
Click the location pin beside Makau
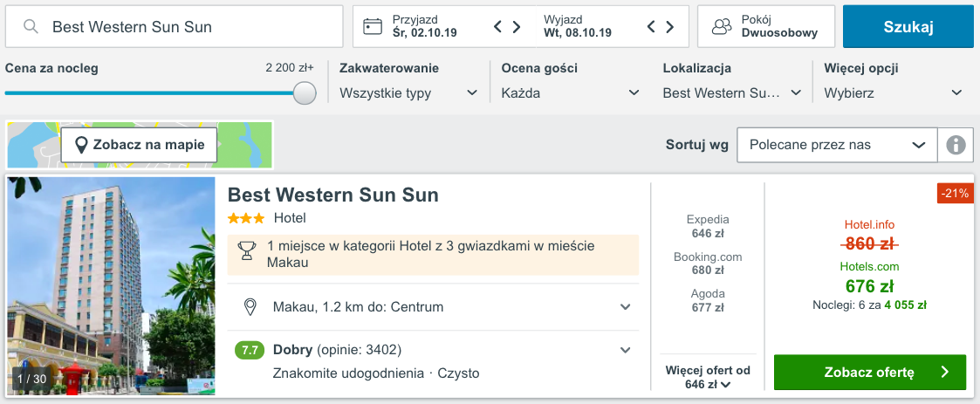[250, 307]
